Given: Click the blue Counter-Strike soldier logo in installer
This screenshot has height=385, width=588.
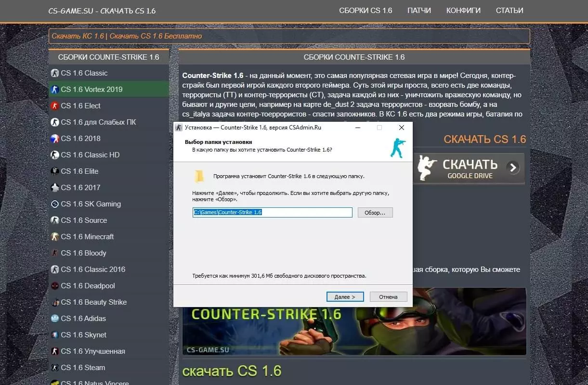Looking at the screenshot, I should (397, 148).
